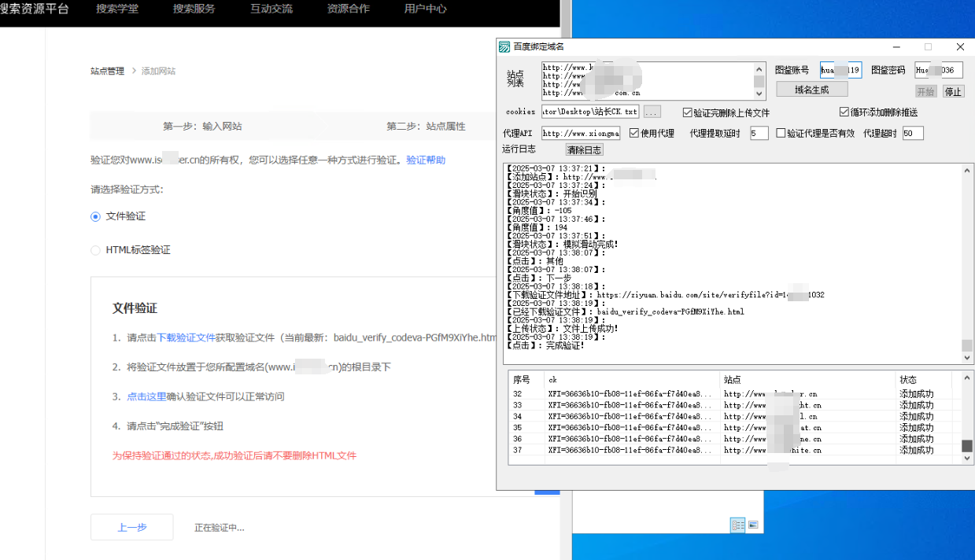Click 代理超时 field showing 50
This screenshot has height=560, width=975.
[x=913, y=133]
